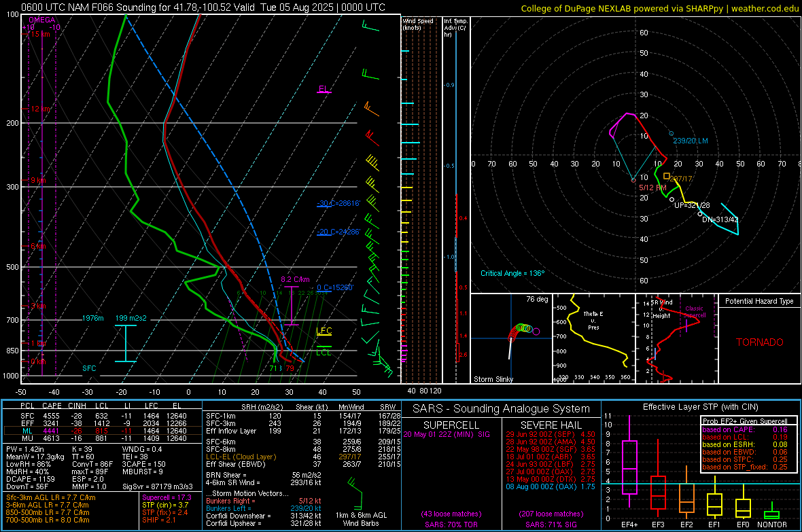Click the SigSvr = 87179 m3/s3 value
Image resolution: width=802 pixels, height=532 pixels.
(x=158, y=486)
